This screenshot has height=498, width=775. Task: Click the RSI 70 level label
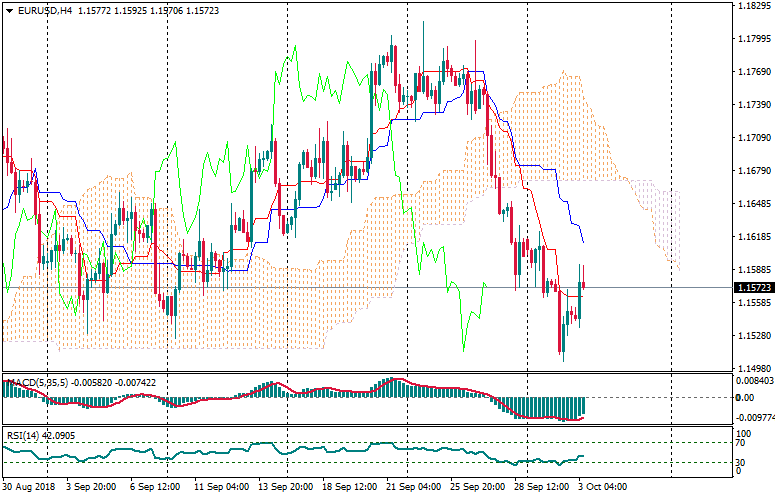(741, 441)
